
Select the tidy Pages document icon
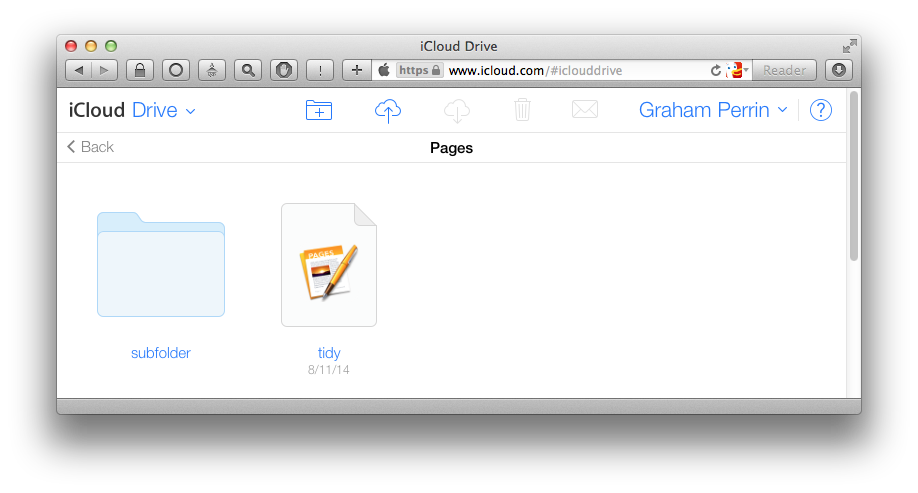(329, 265)
